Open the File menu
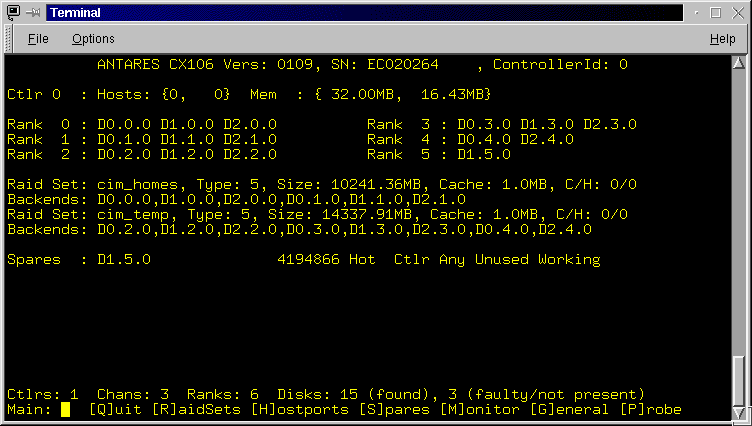This screenshot has width=752, height=426. click(38, 39)
